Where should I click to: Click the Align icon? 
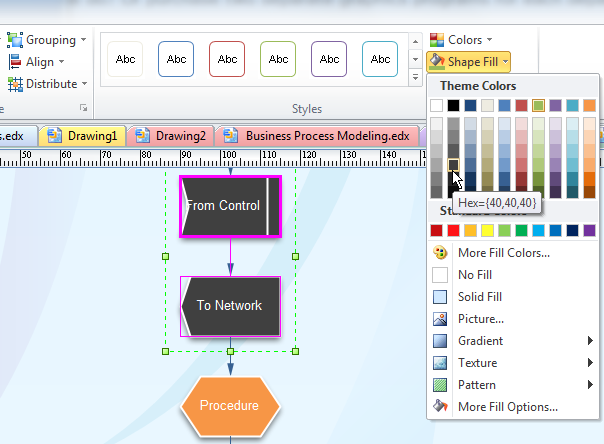click(x=15, y=62)
